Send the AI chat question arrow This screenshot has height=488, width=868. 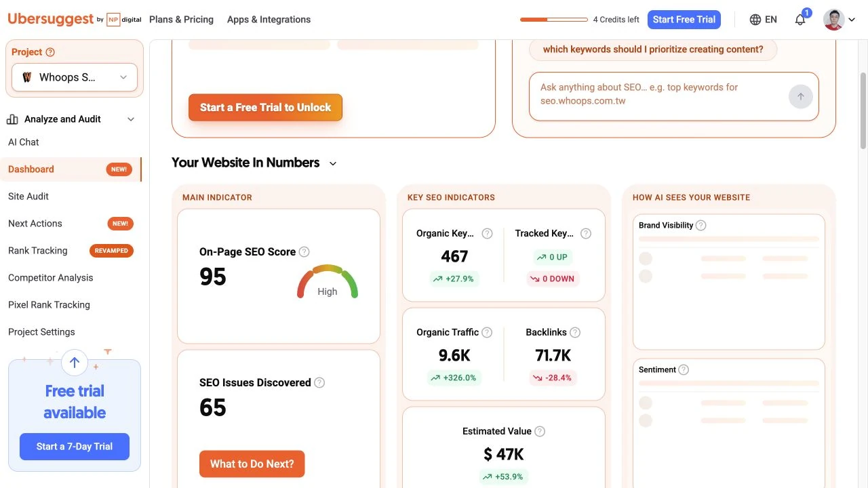[800, 96]
